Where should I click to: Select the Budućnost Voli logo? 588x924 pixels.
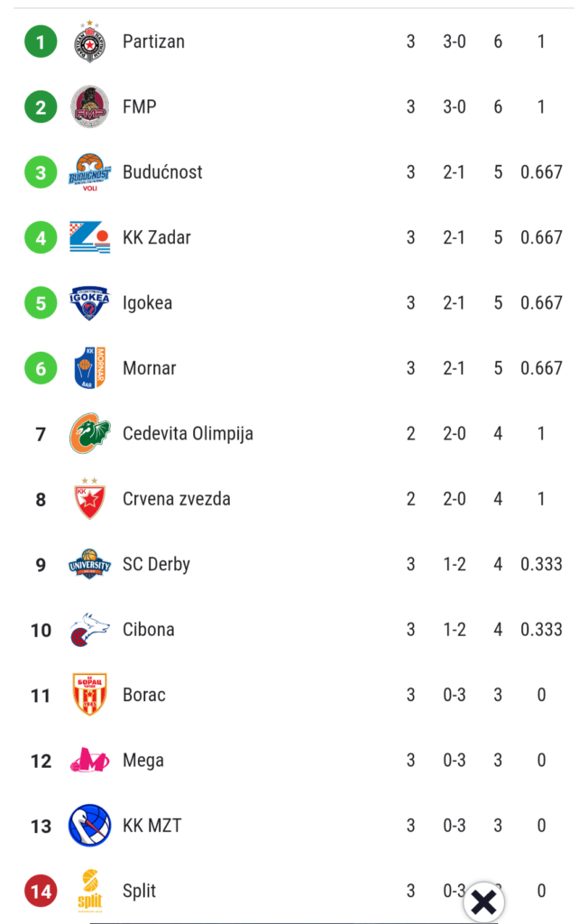pos(89,172)
